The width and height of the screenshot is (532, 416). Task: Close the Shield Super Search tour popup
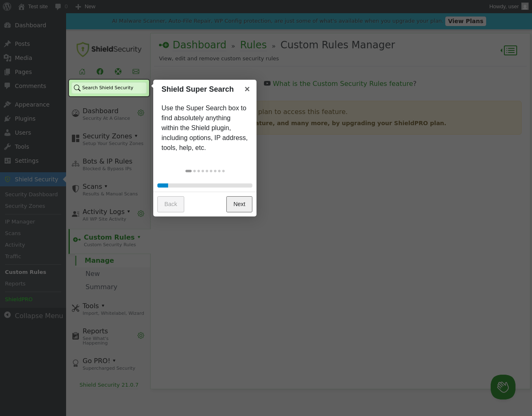247,89
